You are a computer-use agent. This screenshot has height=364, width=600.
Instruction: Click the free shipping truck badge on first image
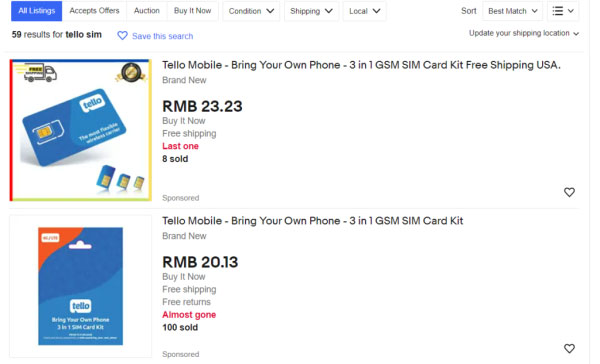[x=36, y=73]
